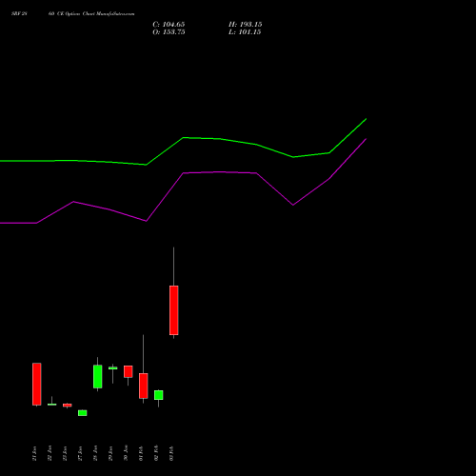Click the 02 Feb date label
Image resolution: width=476 pixels, height=476 pixels.
pos(156,453)
